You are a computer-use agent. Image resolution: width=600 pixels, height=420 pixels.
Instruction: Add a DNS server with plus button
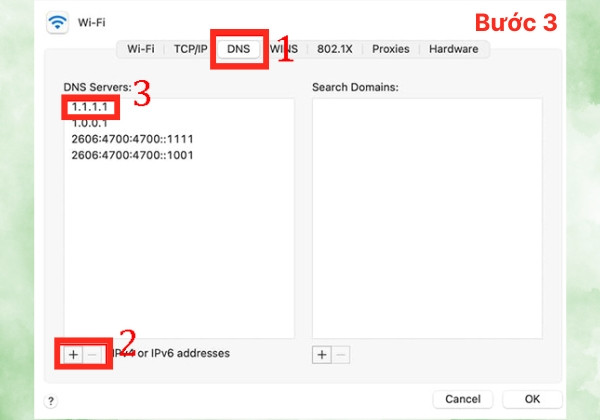tap(73, 355)
